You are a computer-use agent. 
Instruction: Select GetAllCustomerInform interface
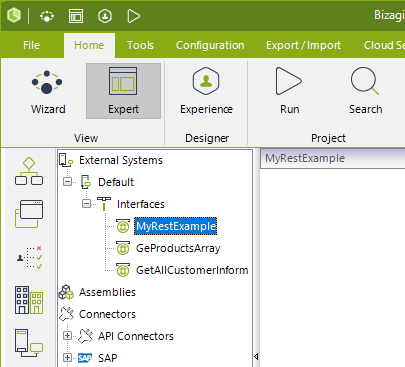point(192,270)
